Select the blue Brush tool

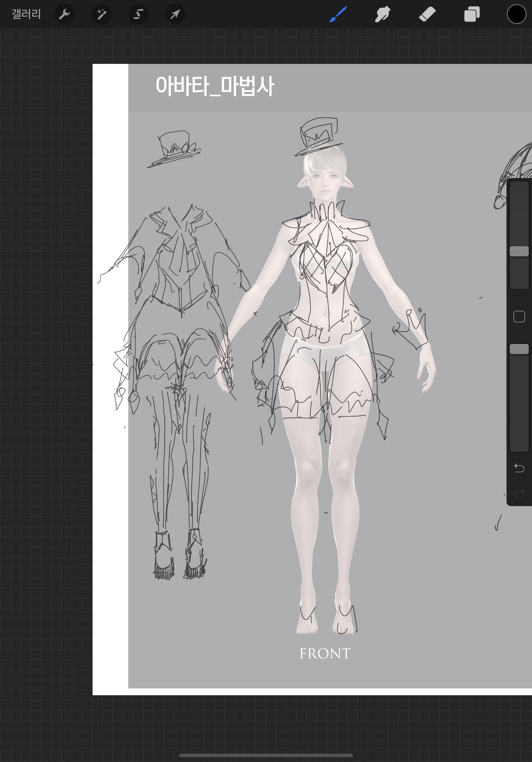[x=338, y=14]
